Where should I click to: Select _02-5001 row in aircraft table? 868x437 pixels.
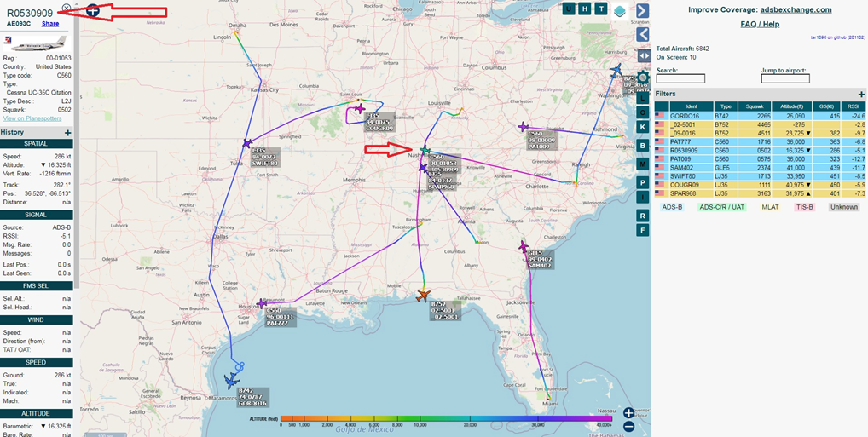point(760,125)
